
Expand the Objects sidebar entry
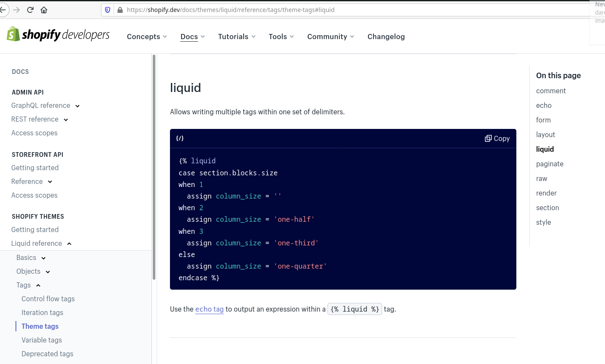point(47,271)
